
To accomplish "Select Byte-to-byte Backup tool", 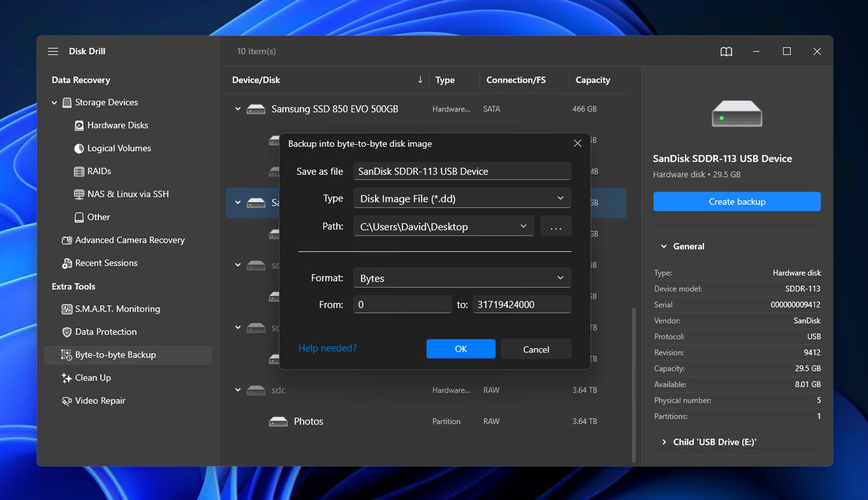I will pyautogui.click(x=128, y=355).
